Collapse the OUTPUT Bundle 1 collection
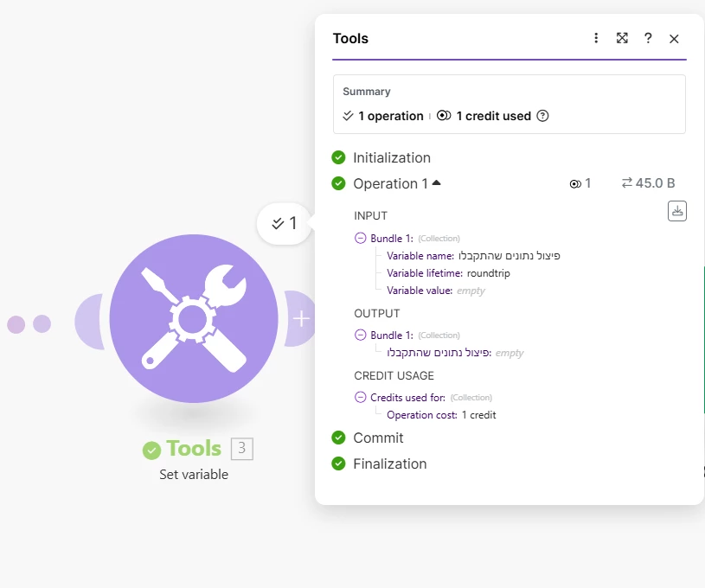 tap(360, 335)
